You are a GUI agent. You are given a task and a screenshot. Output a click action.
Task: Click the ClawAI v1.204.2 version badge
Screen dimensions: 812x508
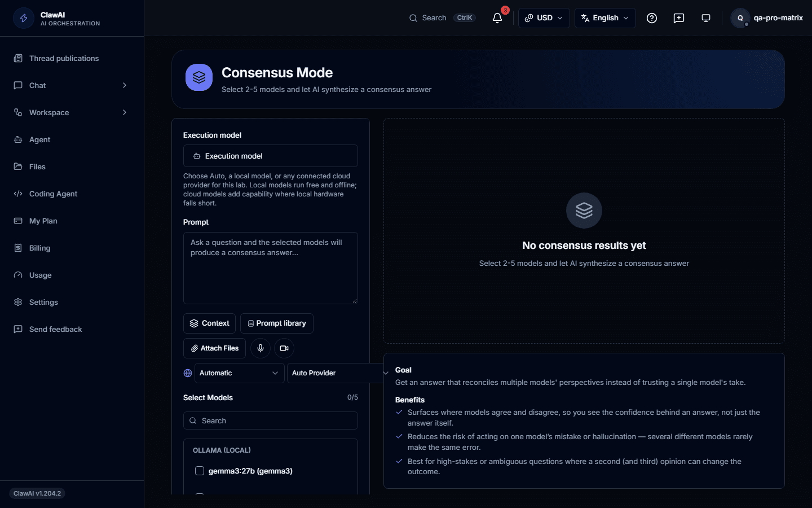coord(37,493)
